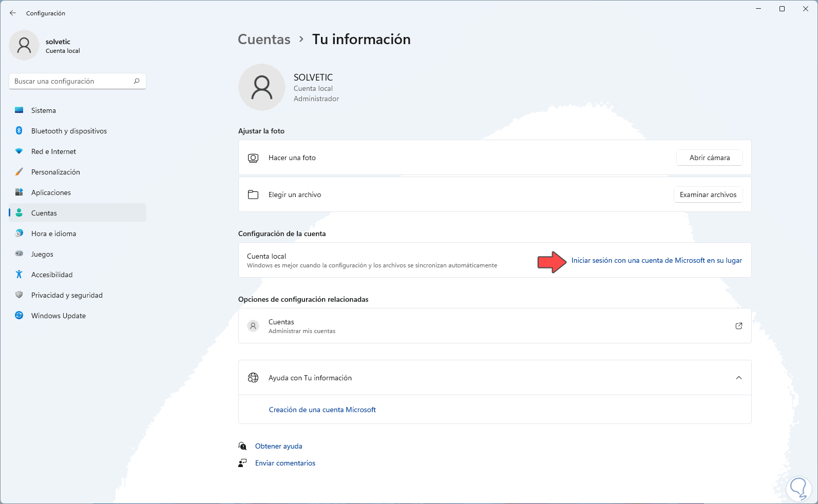The width and height of the screenshot is (818, 504).
Task: Click the Hacer una foto label
Action: pos(292,158)
